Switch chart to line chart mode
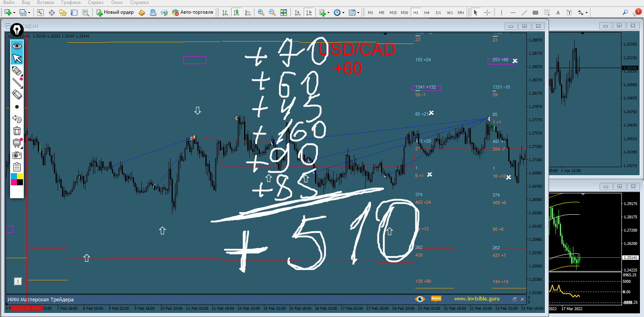The height and width of the screenshot is (317, 644). tap(248, 12)
